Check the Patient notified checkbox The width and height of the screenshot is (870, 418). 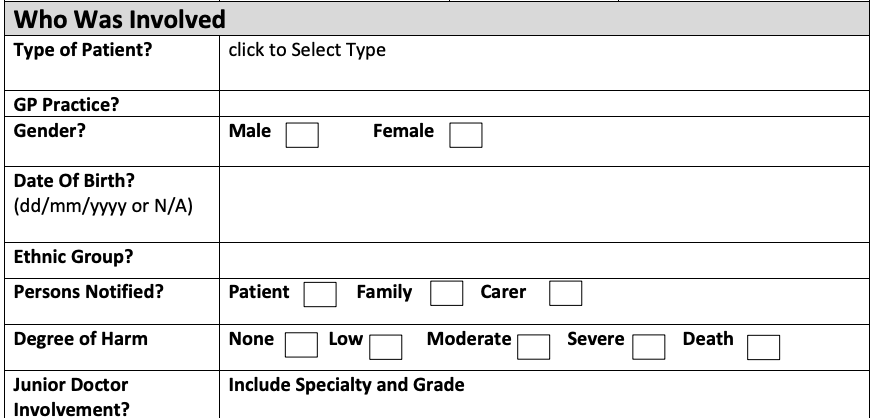(320, 294)
